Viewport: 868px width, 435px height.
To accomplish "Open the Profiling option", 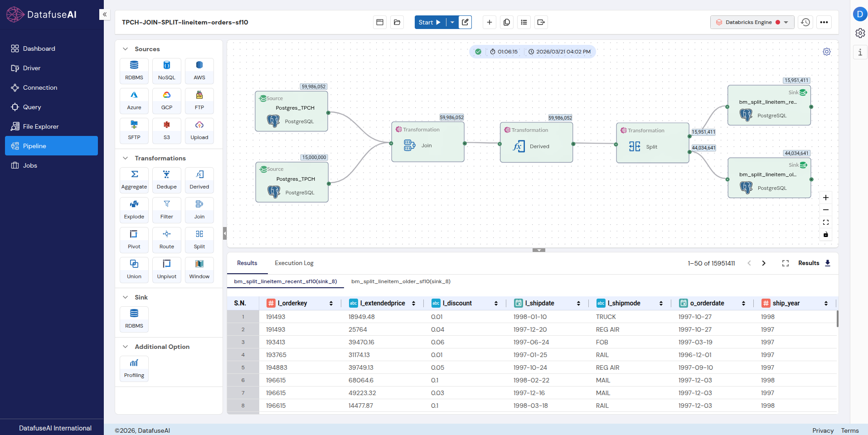I will pyautogui.click(x=134, y=368).
